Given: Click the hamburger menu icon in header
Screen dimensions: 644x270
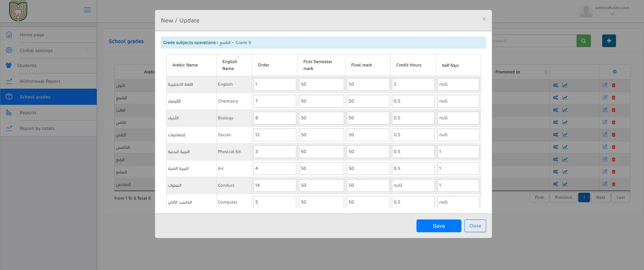Looking at the screenshot, I should (87, 10).
